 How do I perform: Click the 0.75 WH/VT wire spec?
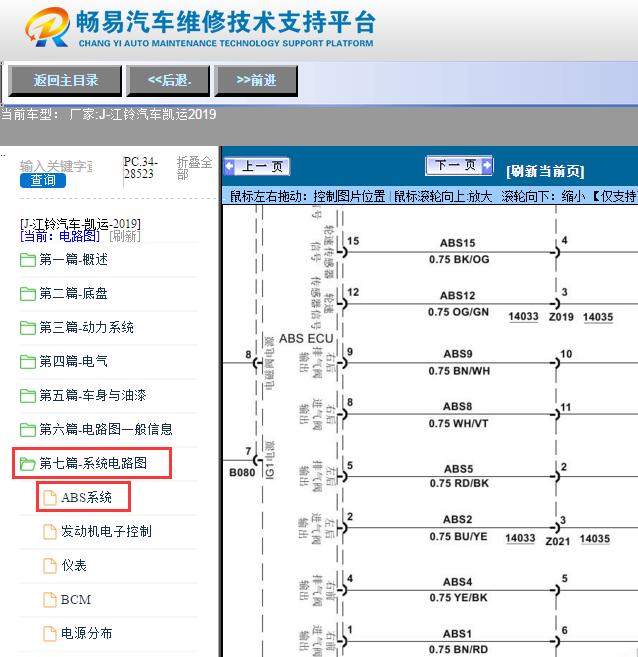point(458,424)
